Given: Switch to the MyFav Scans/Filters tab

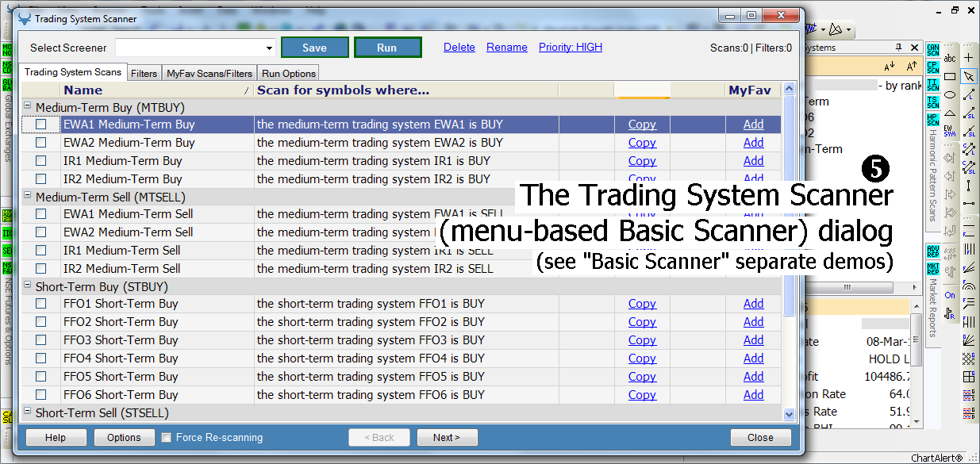Looking at the screenshot, I should pos(209,74).
